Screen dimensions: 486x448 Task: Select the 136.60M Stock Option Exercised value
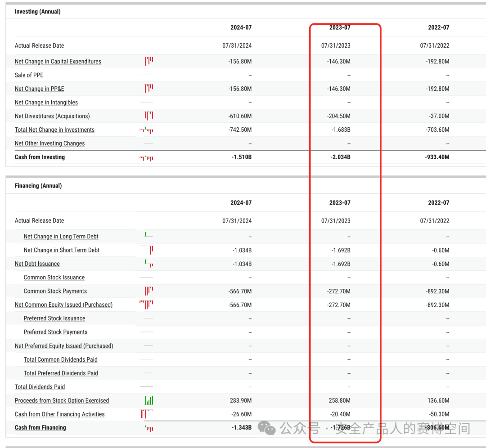[439, 400]
